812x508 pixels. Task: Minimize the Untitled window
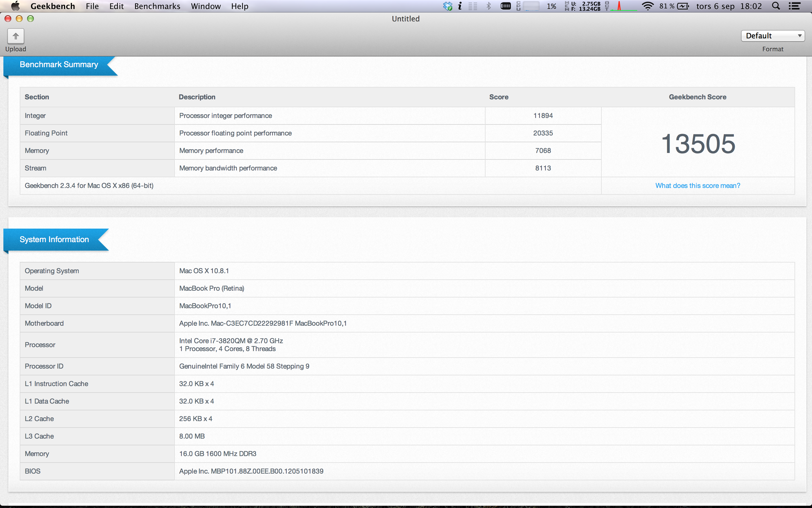pyautogui.click(x=19, y=18)
